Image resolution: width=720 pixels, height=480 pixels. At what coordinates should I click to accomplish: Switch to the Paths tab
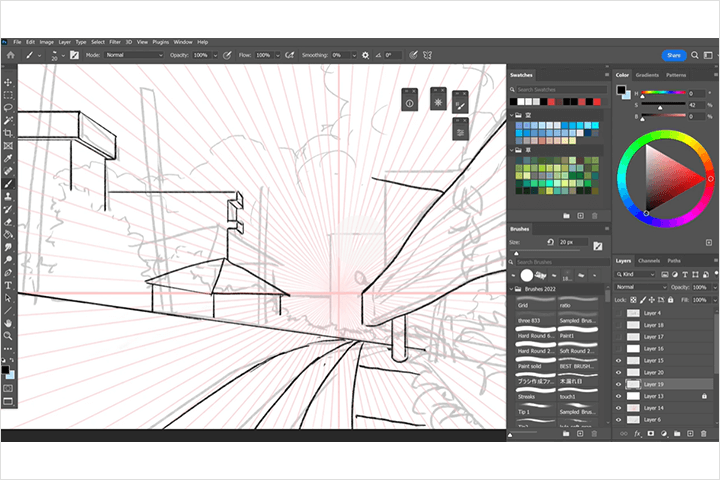[674, 261]
